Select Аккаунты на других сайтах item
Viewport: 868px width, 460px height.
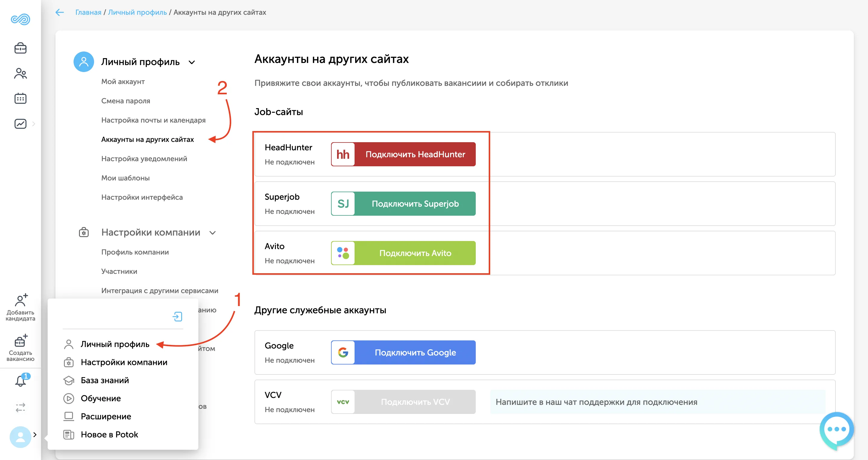tap(148, 139)
